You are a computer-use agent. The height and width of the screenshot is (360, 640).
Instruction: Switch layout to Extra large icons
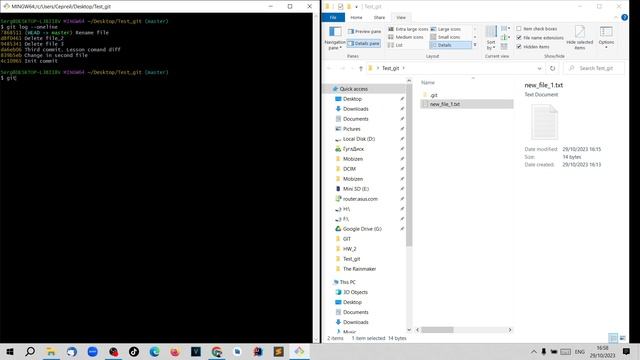408,29
